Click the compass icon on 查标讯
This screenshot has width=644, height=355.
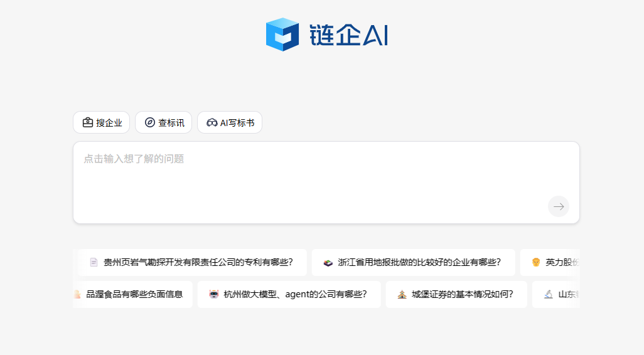pos(150,122)
